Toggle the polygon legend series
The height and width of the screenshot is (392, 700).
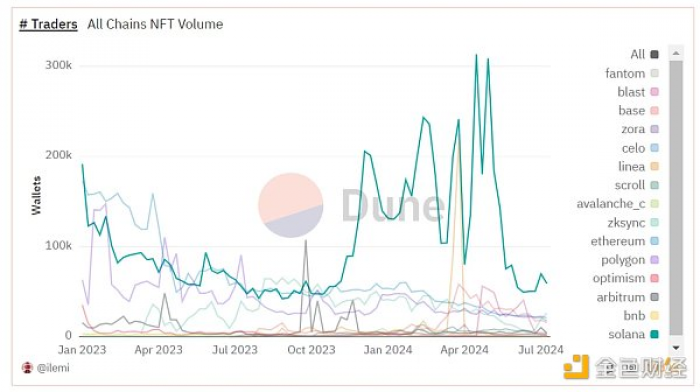pos(630,260)
